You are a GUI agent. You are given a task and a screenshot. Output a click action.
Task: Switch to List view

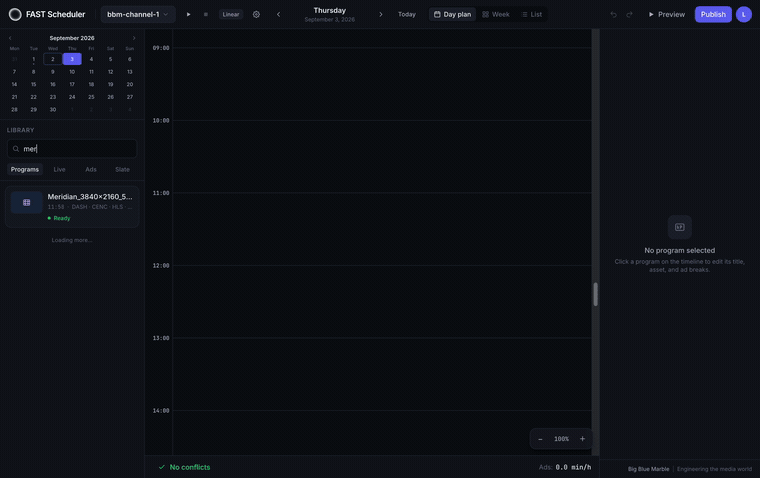531,15
